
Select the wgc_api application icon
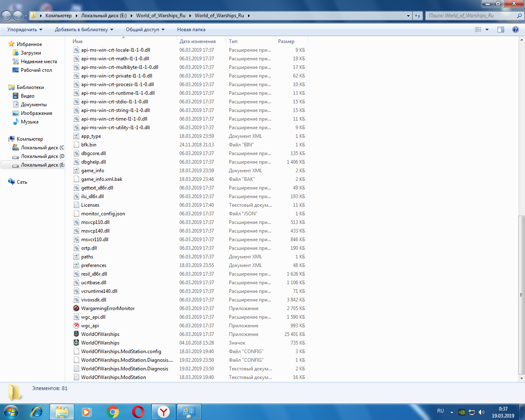tap(76, 326)
